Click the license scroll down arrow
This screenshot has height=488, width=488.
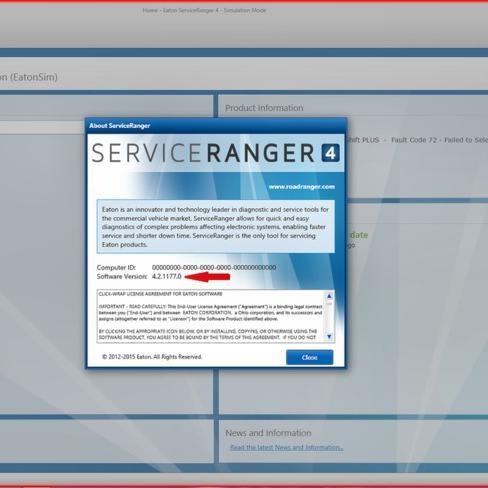click(x=329, y=336)
